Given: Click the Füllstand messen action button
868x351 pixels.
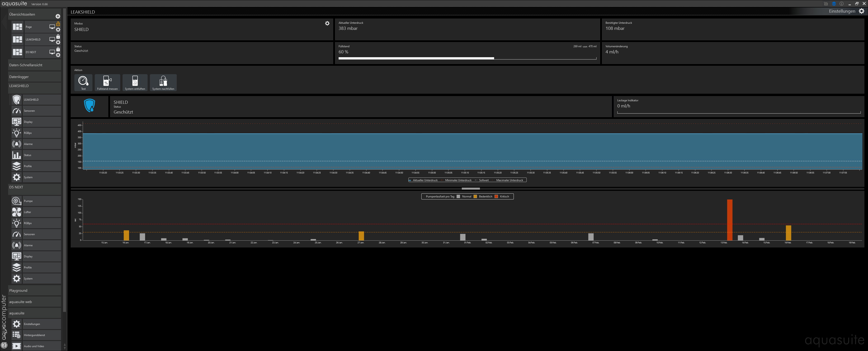Looking at the screenshot, I should coord(107,82).
